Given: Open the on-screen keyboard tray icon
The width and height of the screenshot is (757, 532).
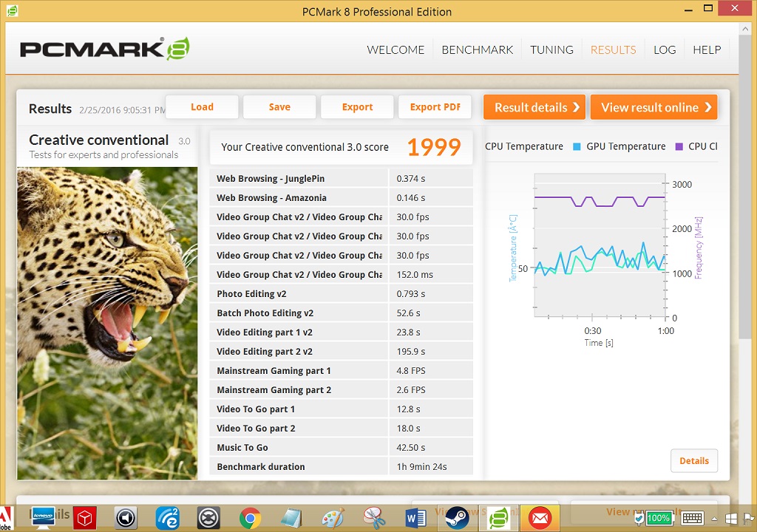Looking at the screenshot, I should (692, 518).
